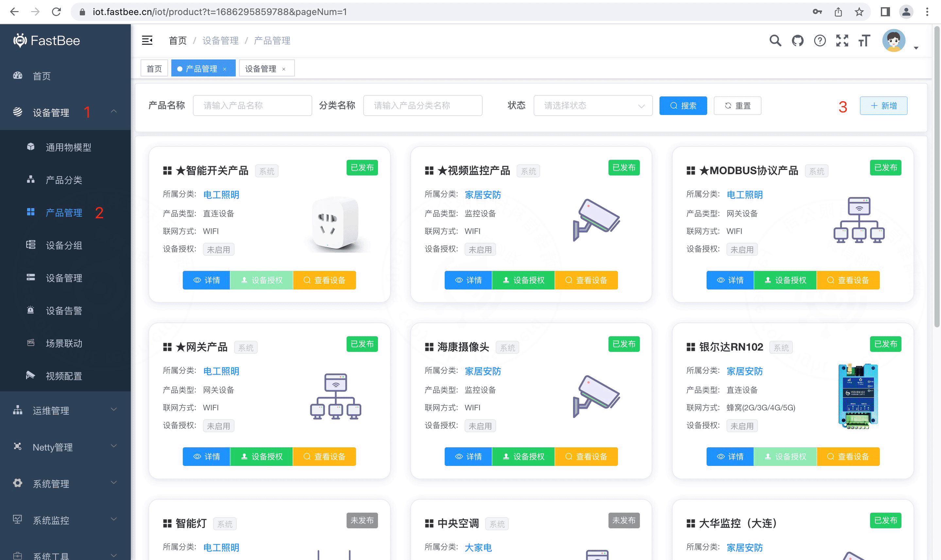Close the 产品管理 page tab
941x560 pixels.
(225, 69)
